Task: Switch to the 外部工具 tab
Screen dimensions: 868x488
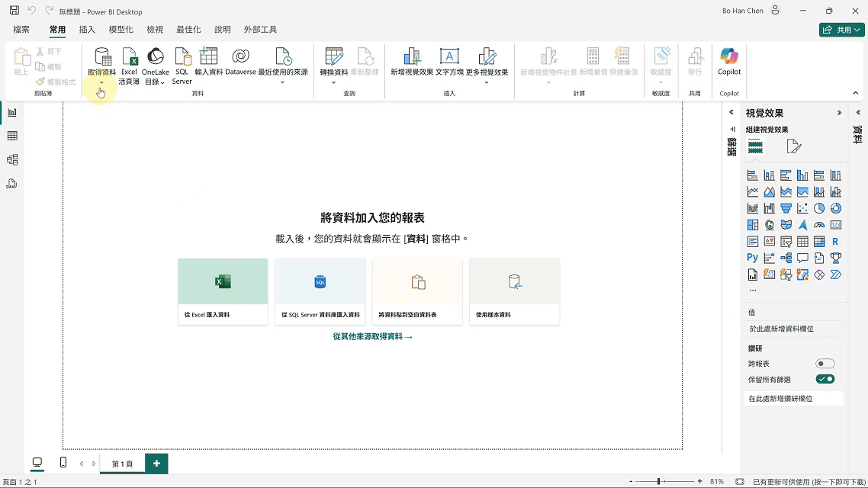Action: tap(260, 29)
